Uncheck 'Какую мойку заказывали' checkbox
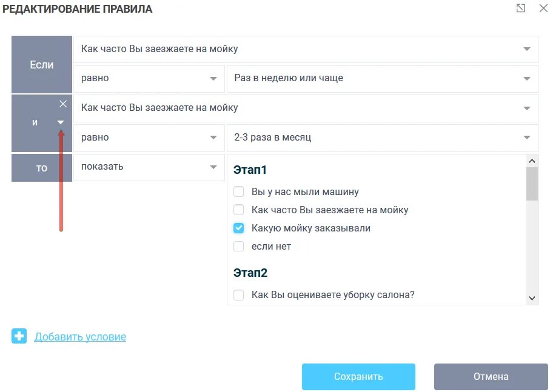550x392 pixels. click(x=239, y=228)
